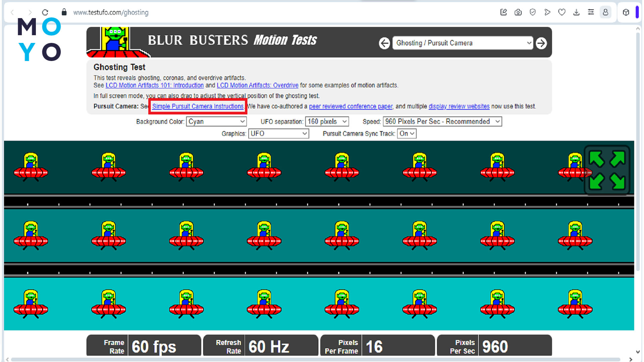The image size is (644, 362).
Task: Click the display review websites link
Action: tap(459, 106)
